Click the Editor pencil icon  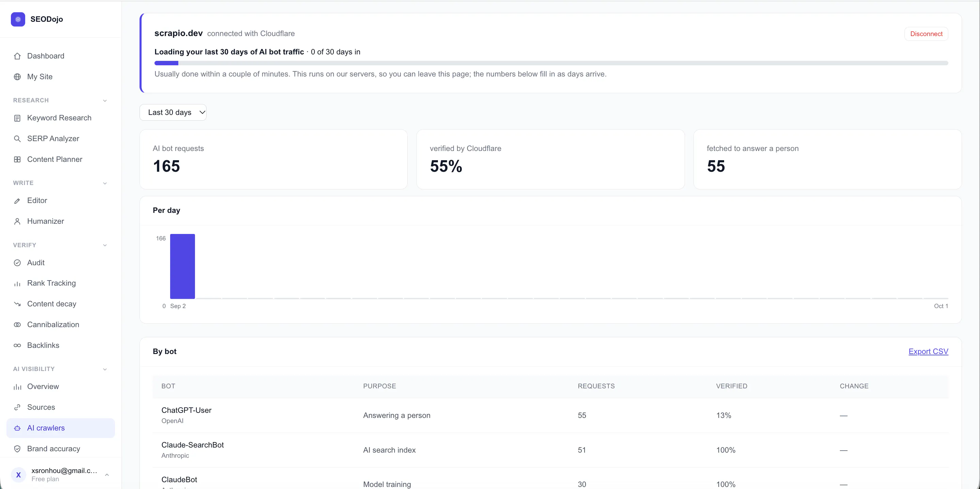[17, 201]
